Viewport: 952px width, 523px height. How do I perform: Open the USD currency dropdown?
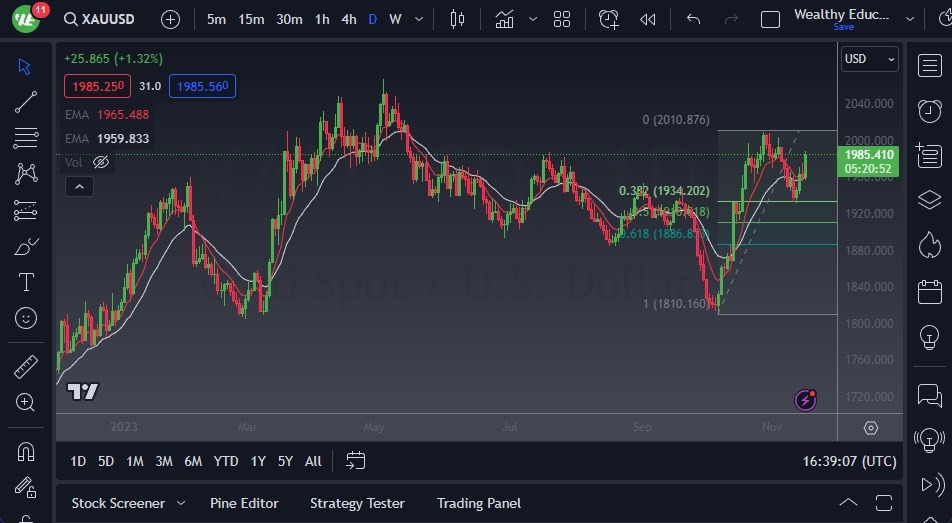click(x=869, y=59)
